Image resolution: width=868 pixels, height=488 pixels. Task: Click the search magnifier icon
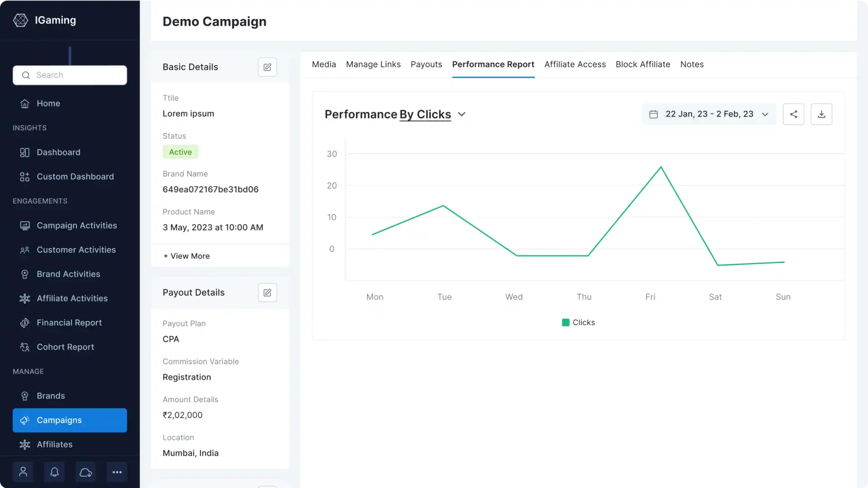pos(26,75)
